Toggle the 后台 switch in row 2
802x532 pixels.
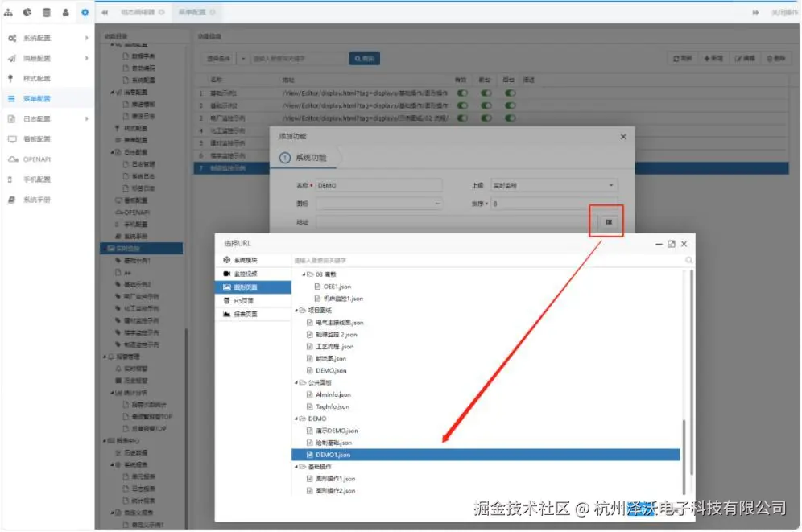[x=510, y=105]
